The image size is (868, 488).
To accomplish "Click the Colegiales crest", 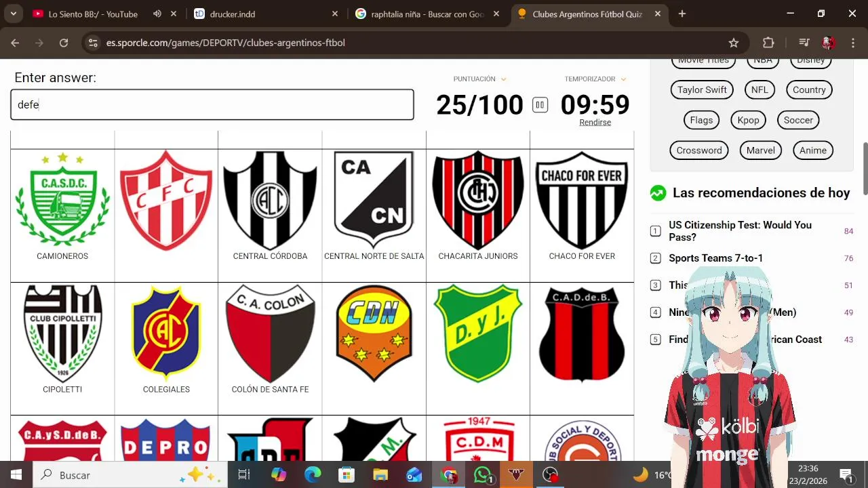I will tap(166, 333).
